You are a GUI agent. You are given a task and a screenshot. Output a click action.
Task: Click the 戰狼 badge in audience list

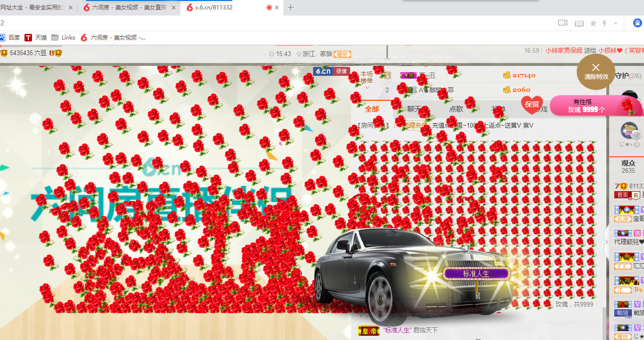pyautogui.click(x=622, y=313)
